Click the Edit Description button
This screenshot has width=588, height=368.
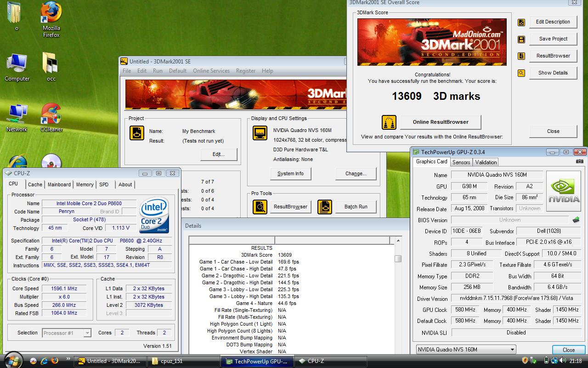coord(553,22)
